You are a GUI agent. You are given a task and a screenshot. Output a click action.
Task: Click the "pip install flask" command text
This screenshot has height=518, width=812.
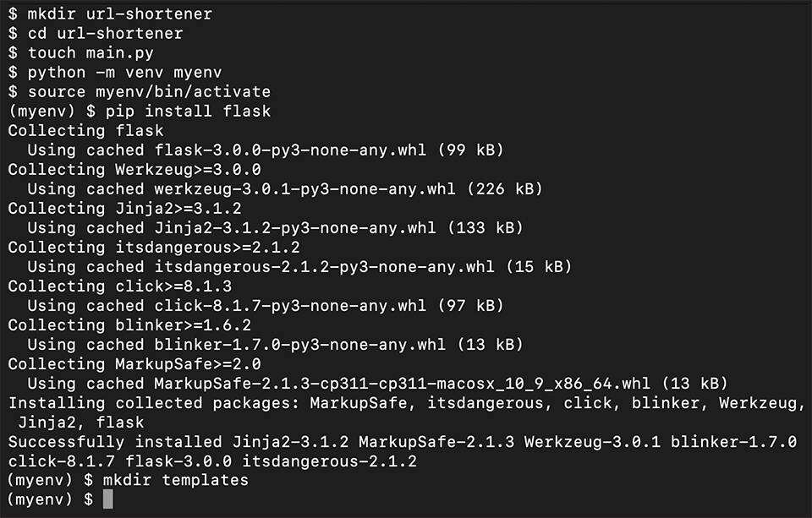pos(188,111)
